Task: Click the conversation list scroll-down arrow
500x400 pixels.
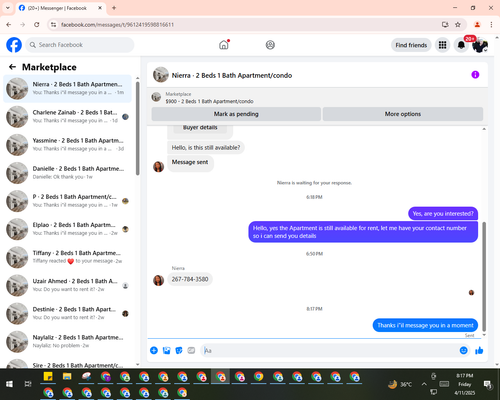Action: click(138, 365)
